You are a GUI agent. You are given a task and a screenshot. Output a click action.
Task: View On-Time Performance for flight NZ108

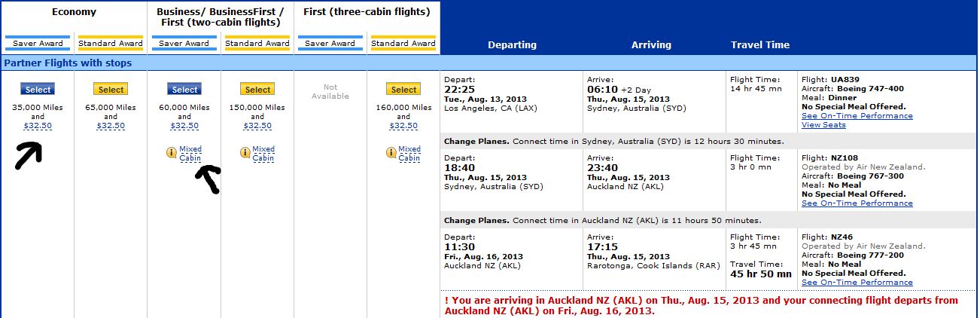857,203
